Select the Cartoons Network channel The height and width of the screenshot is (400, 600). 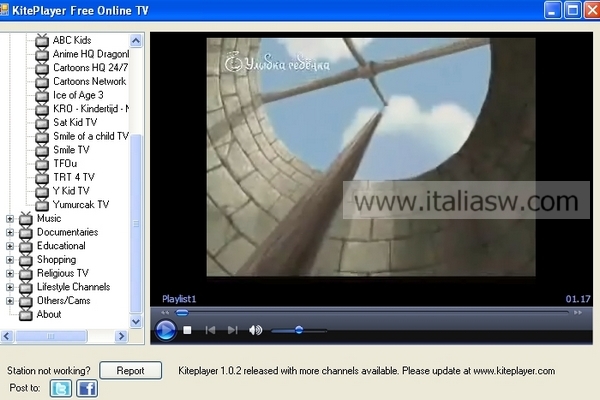tap(89, 82)
